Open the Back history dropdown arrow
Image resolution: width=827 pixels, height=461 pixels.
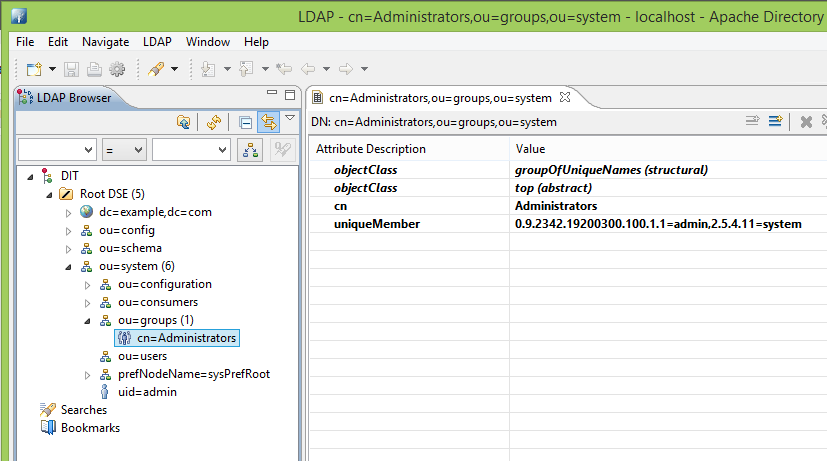pos(326,69)
